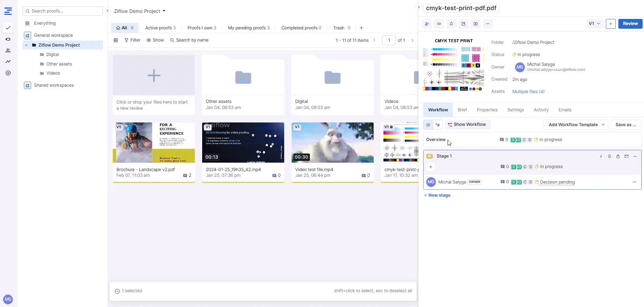Open the Video test file.mp4 thumbnail
This screenshot has height=307, width=644.
332,143
